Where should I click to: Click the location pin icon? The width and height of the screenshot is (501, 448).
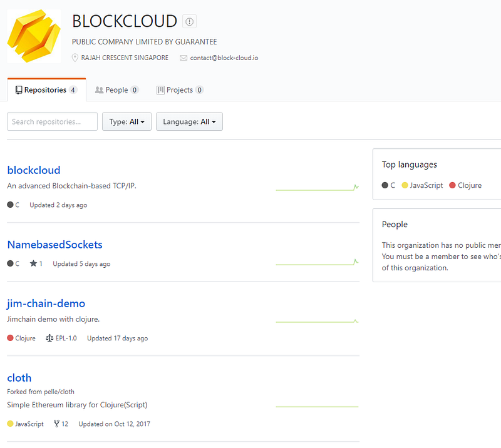click(x=76, y=58)
